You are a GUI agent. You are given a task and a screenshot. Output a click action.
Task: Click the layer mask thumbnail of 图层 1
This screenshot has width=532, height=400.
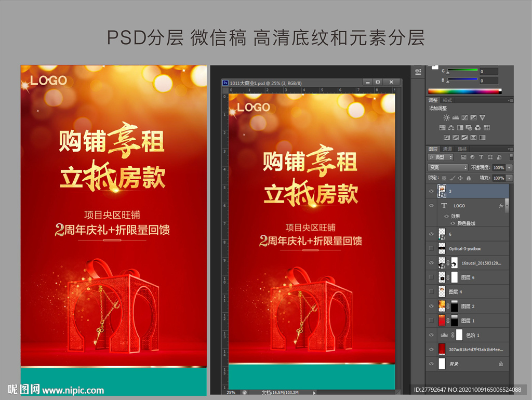click(x=455, y=321)
